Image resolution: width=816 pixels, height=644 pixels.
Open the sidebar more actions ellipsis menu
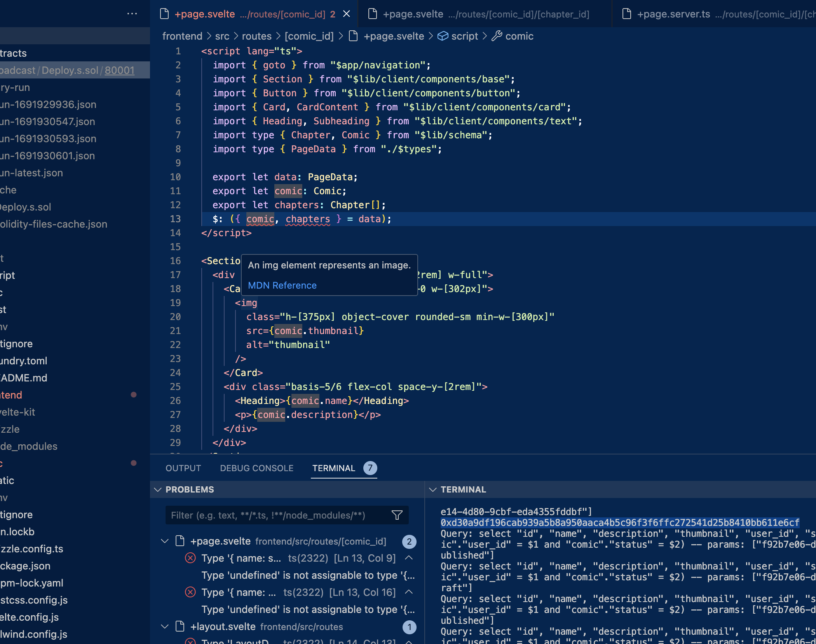132,14
